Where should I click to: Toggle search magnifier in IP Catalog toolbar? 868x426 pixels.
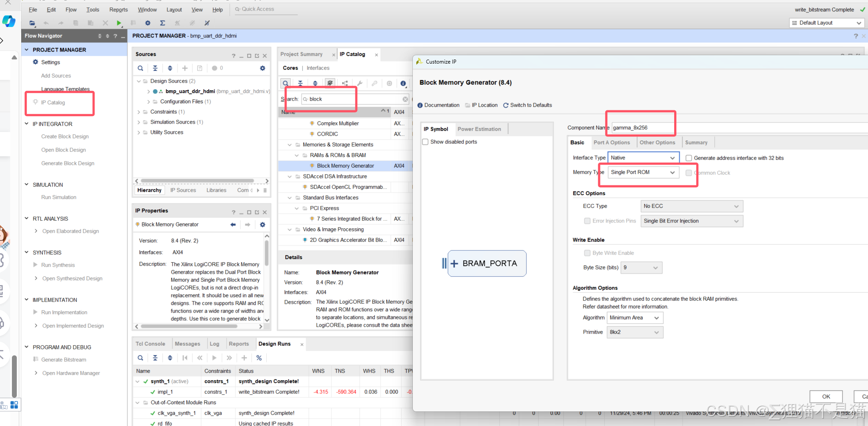(286, 83)
